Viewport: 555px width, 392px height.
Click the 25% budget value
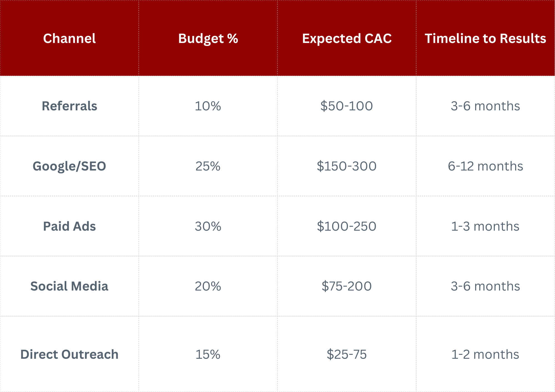click(x=208, y=166)
